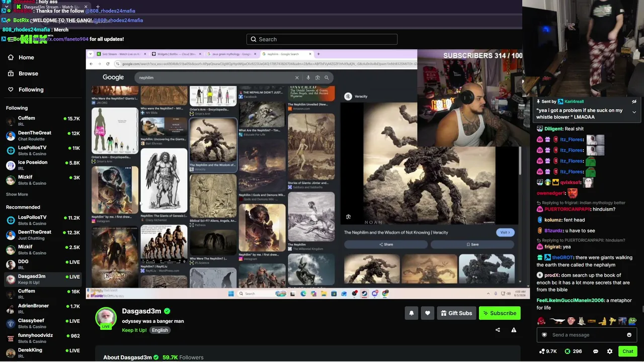The height and width of the screenshot is (362, 644).
Task: Expand the pinned message from Karl4reall
Action: point(634,112)
